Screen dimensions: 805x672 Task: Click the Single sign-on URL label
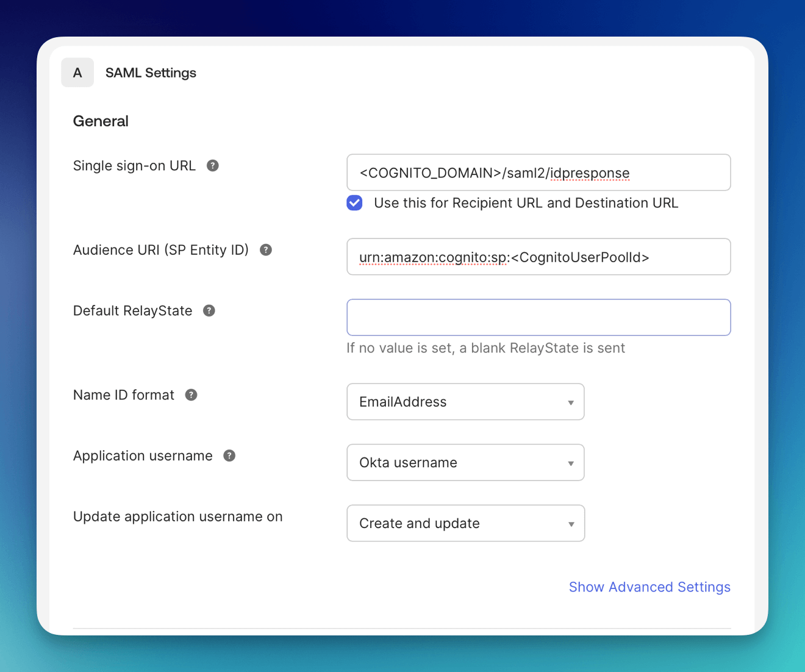pyautogui.click(x=134, y=166)
